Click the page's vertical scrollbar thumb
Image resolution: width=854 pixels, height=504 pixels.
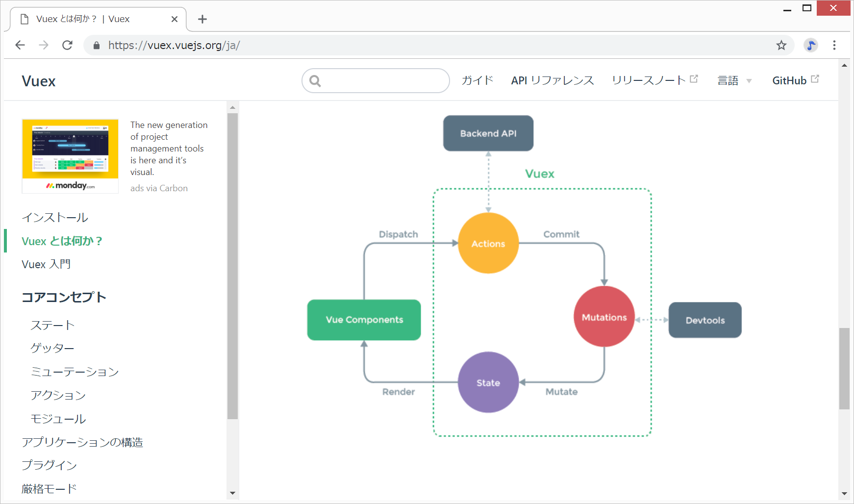point(844,368)
